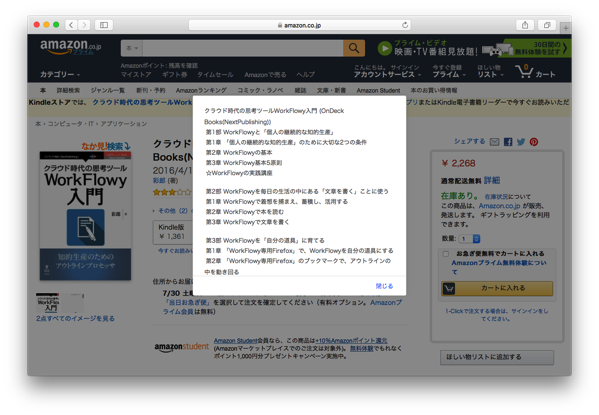Viewport: 599px width, 415px height.
Task: Open 在庫状況について link
Action: click(x=507, y=196)
